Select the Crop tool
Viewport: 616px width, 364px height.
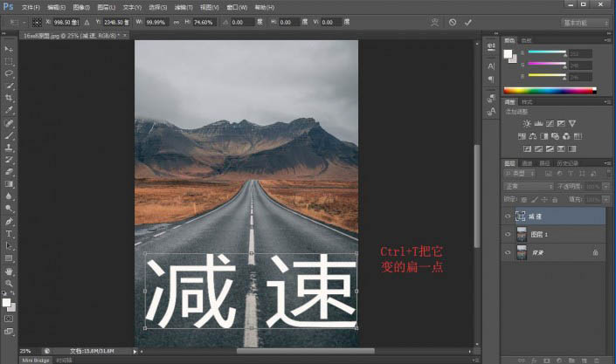(x=9, y=98)
